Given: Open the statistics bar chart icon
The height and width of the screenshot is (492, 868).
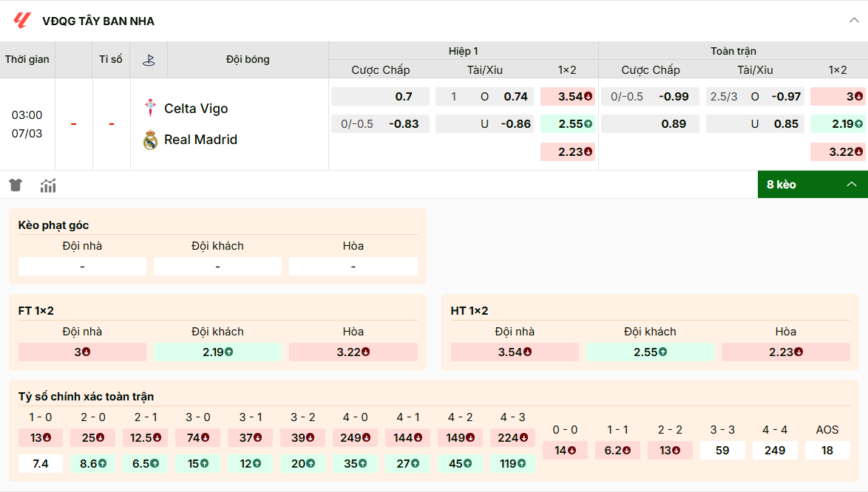Looking at the screenshot, I should click(x=48, y=185).
